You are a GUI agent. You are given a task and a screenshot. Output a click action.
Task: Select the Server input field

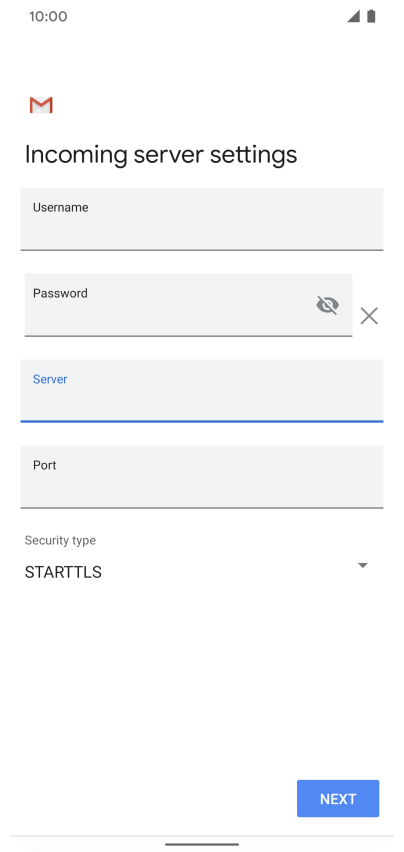[202, 391]
